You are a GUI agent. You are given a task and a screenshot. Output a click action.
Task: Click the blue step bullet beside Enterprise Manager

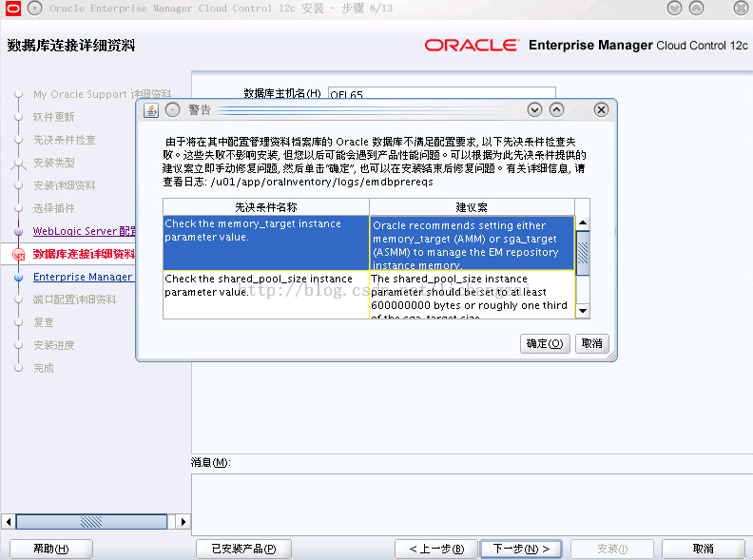click(19, 277)
